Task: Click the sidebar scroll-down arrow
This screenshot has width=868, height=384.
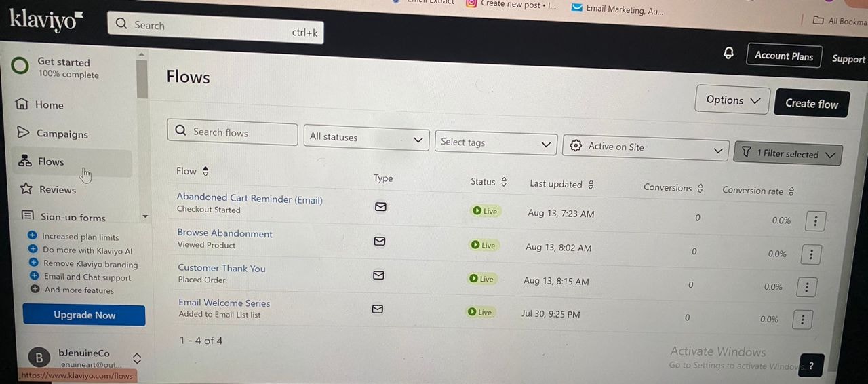Action: pos(144,216)
